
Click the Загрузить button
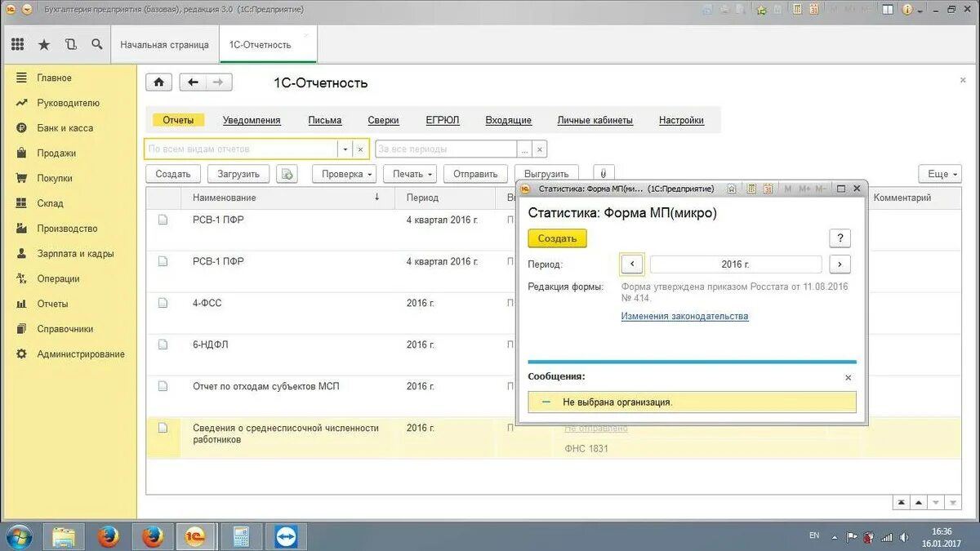(x=238, y=174)
